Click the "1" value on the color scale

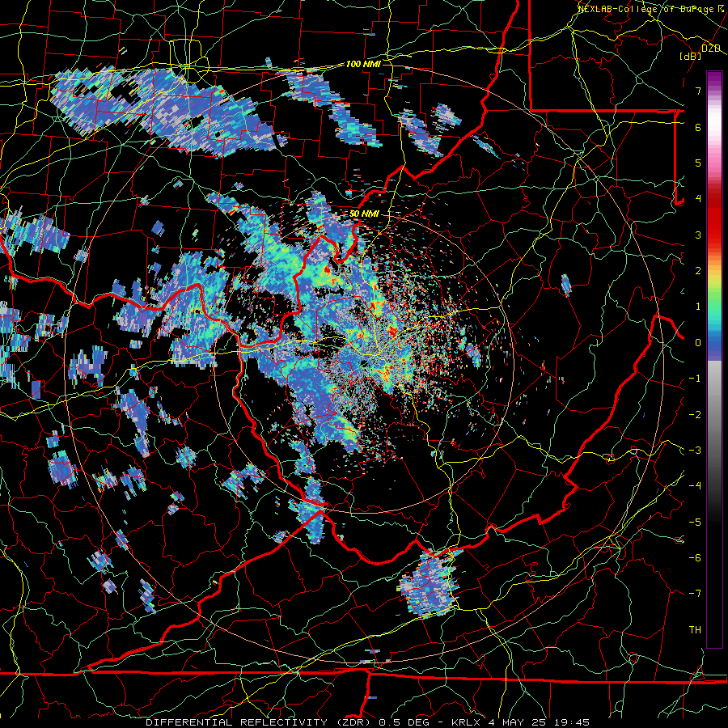point(698,307)
